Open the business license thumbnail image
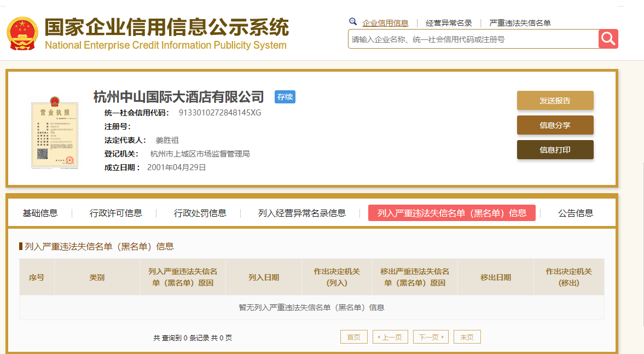The image size is (644, 354). point(55,132)
